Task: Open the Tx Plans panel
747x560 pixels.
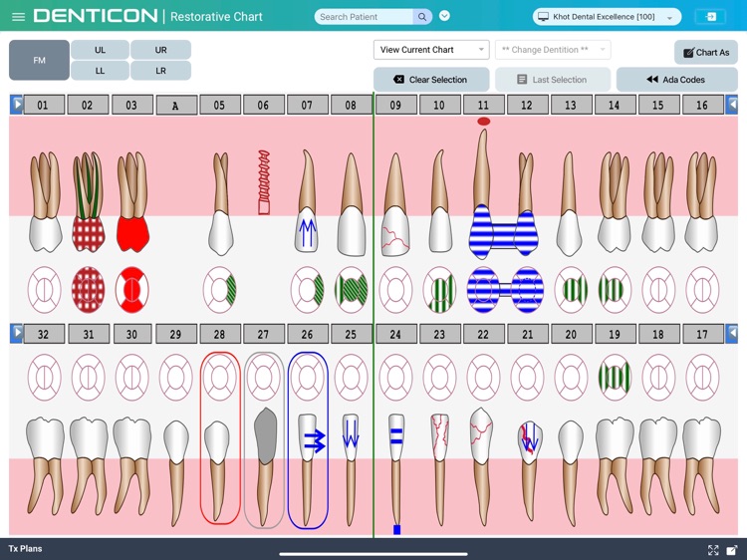Action: tap(25, 549)
